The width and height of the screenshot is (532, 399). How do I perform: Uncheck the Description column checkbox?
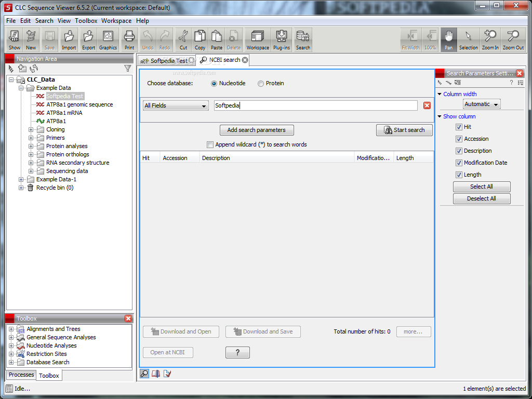[459, 151]
